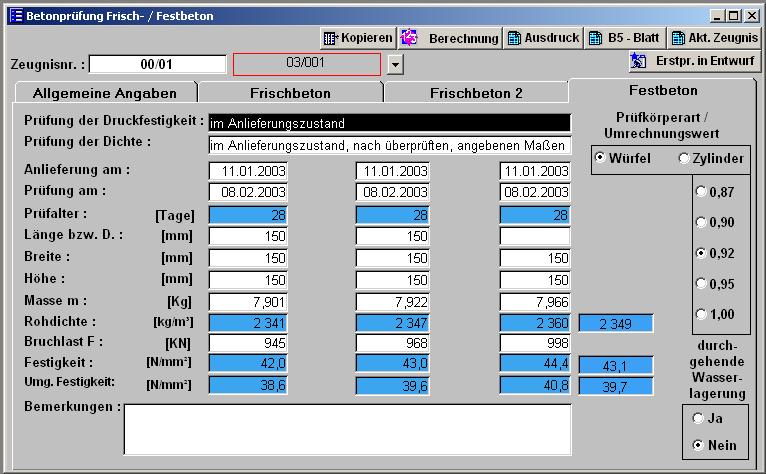Open the 03/001 combo box
Viewport: 766px width, 474px height.
pyautogui.click(x=307, y=64)
